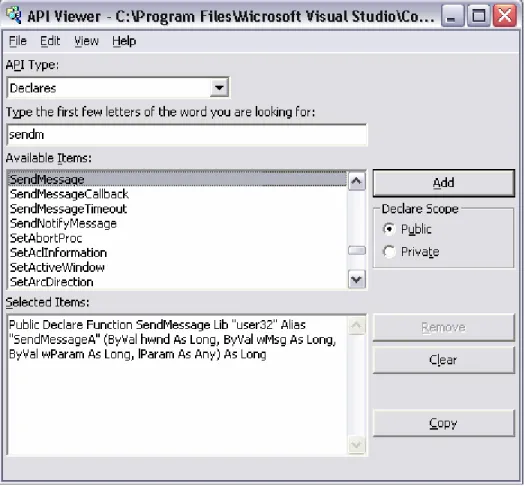The width and height of the screenshot is (525, 486).
Task: Minimize the API Viewer window
Action: [x=453, y=16]
